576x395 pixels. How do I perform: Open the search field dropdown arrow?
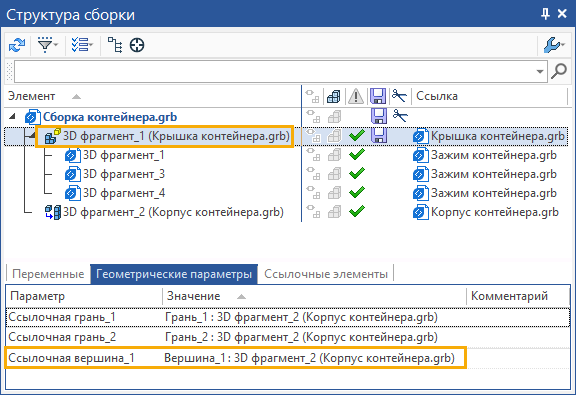(540, 71)
